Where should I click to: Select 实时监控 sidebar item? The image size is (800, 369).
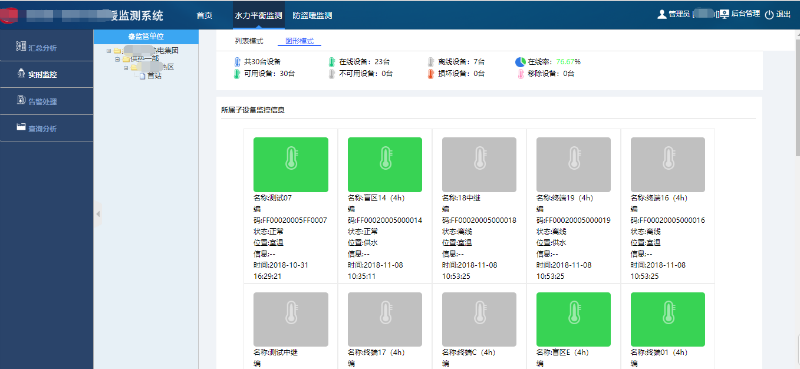tap(37, 75)
